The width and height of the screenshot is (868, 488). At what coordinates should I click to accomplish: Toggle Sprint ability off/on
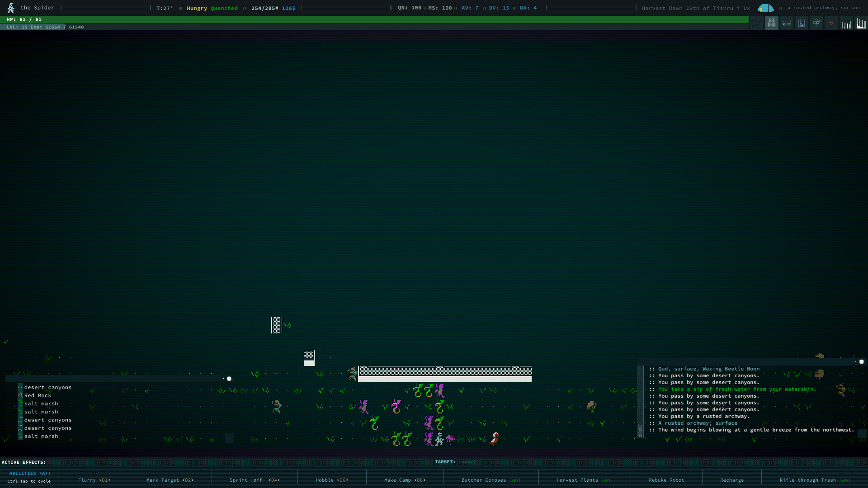tap(255, 480)
